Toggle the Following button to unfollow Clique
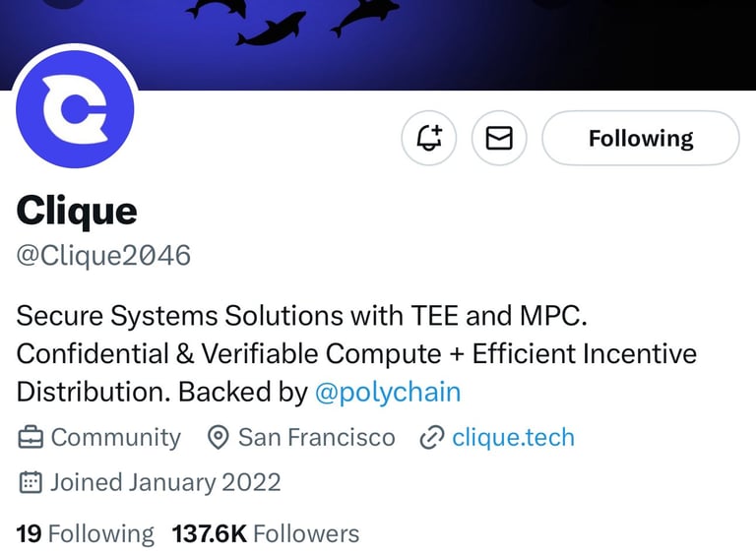 click(640, 139)
